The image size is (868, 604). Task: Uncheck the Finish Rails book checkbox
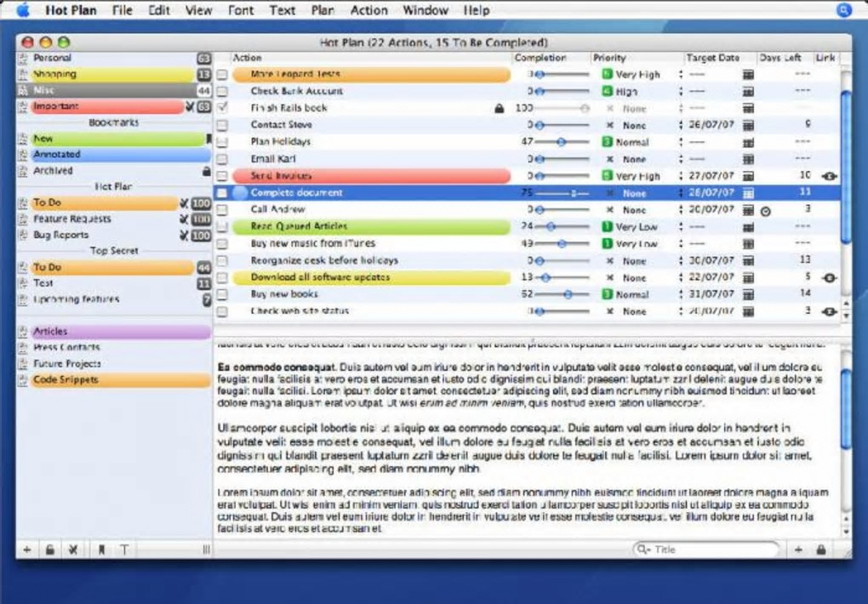coord(222,109)
